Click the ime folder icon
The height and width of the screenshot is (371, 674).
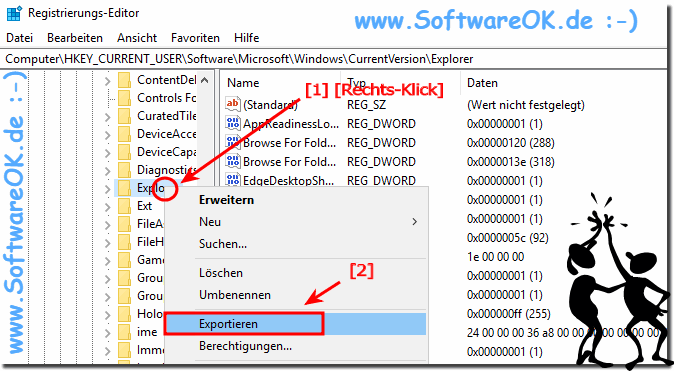[x=125, y=332]
